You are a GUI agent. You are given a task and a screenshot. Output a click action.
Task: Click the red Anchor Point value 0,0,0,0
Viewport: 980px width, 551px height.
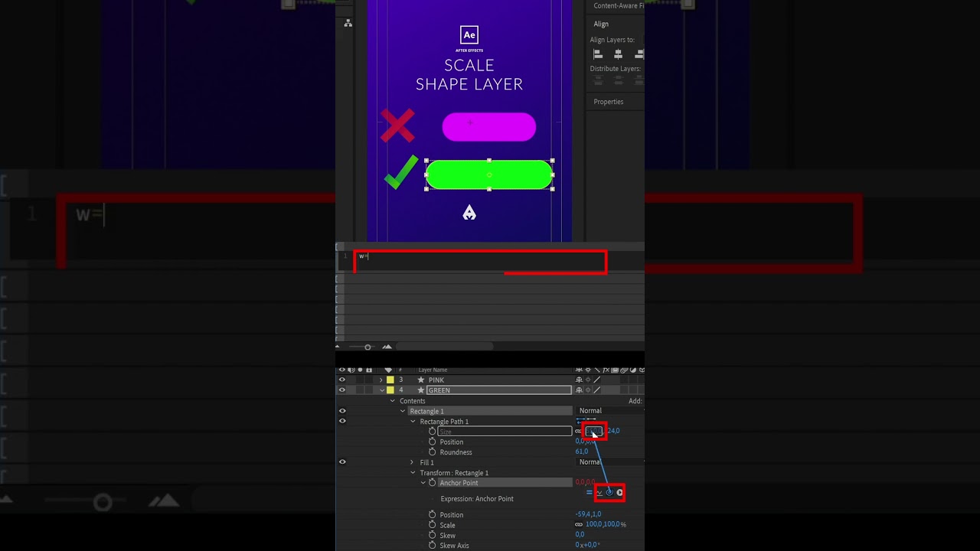(585, 483)
